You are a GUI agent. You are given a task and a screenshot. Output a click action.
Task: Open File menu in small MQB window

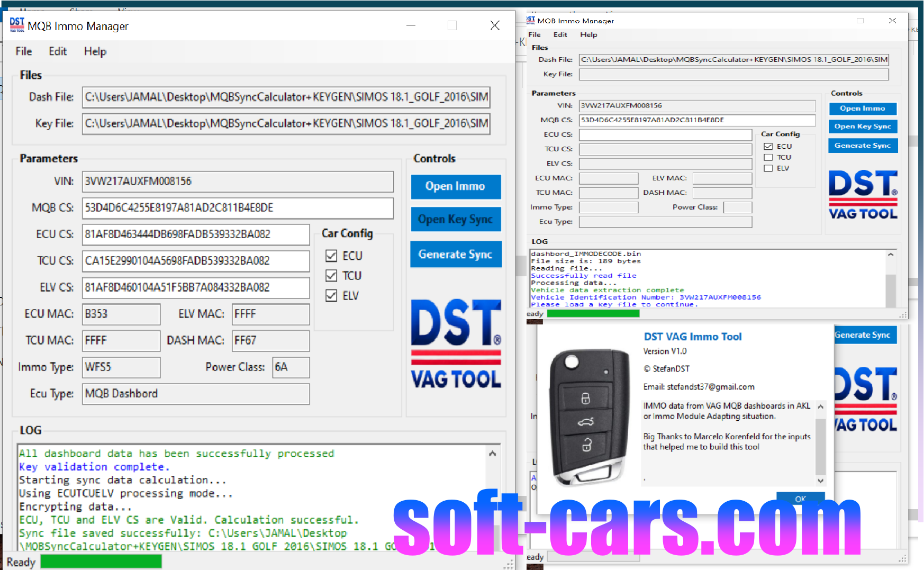tap(535, 35)
